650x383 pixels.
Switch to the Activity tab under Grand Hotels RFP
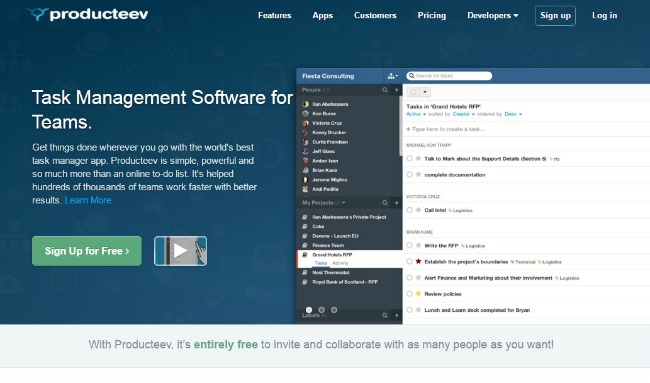[x=340, y=263]
